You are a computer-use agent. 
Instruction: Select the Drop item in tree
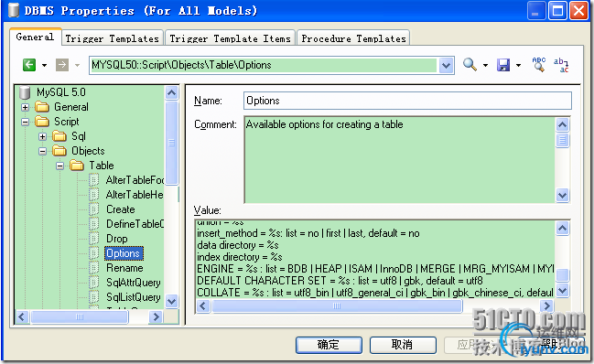point(116,239)
